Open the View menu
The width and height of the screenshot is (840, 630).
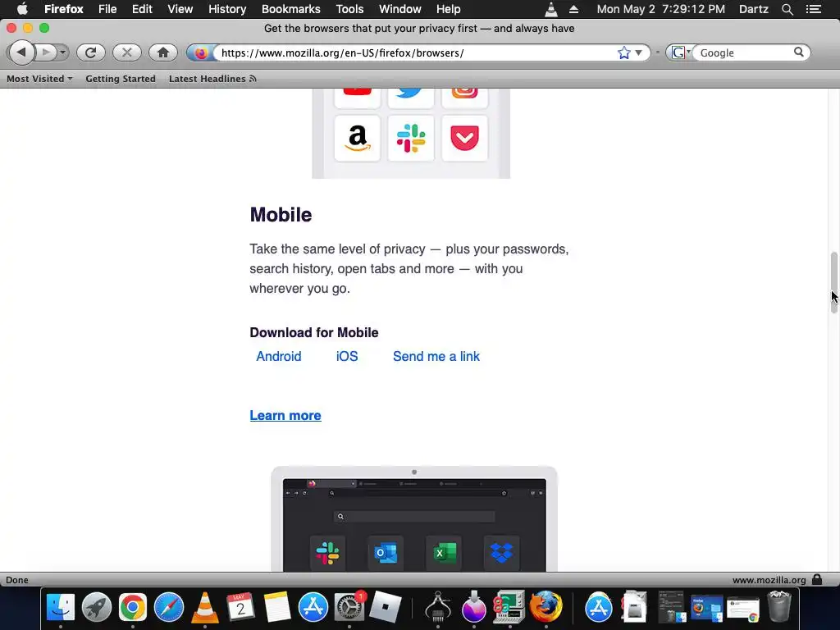[180, 9]
